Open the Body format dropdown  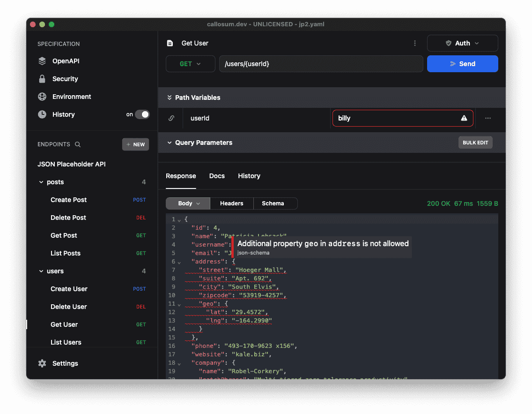[188, 203]
